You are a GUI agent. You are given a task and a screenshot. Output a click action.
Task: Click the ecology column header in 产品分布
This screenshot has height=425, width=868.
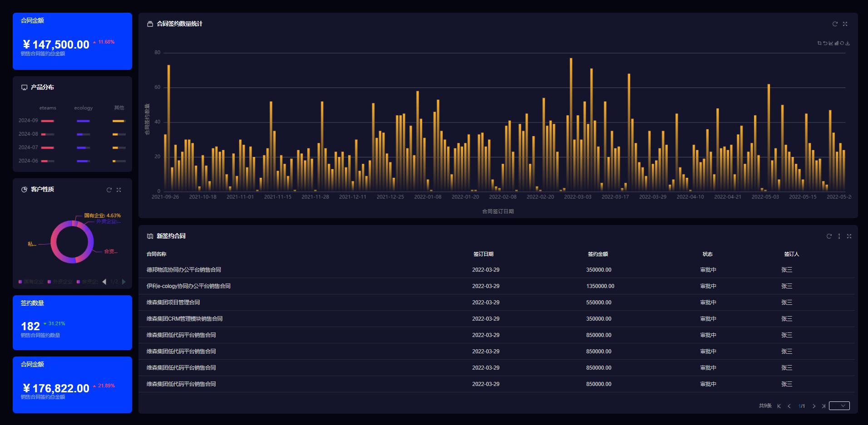pyautogui.click(x=84, y=108)
